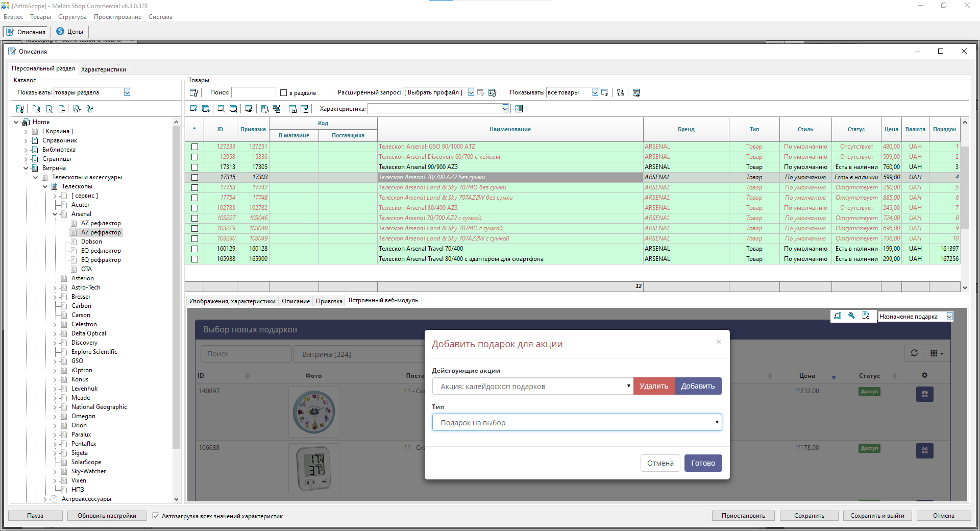
Task: Click the wrench icon left of Назначение подарка
Action: [852, 316]
